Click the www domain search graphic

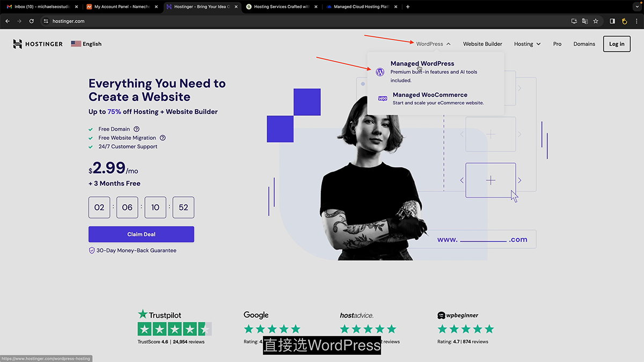click(x=482, y=240)
